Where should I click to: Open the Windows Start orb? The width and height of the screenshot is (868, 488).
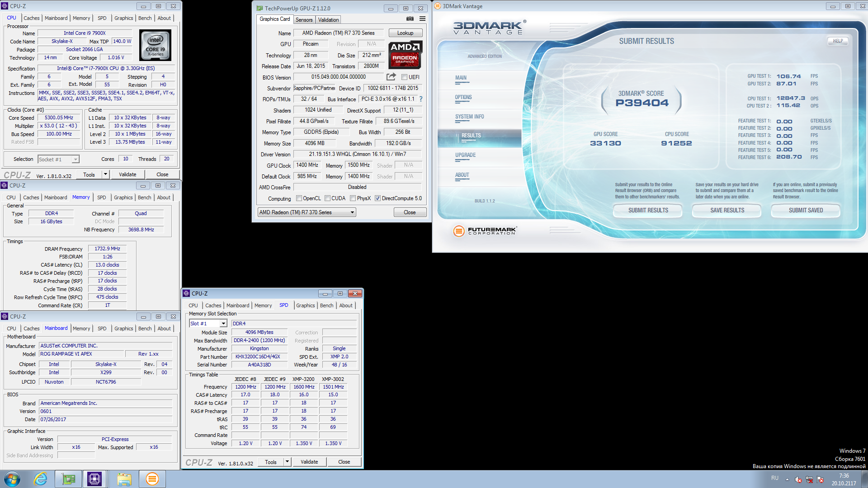point(12,479)
